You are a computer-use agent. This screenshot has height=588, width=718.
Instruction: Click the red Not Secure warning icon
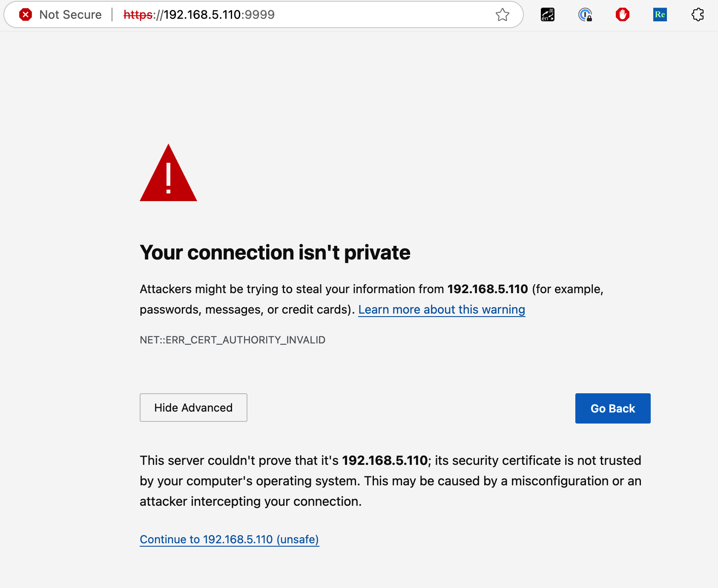point(26,14)
